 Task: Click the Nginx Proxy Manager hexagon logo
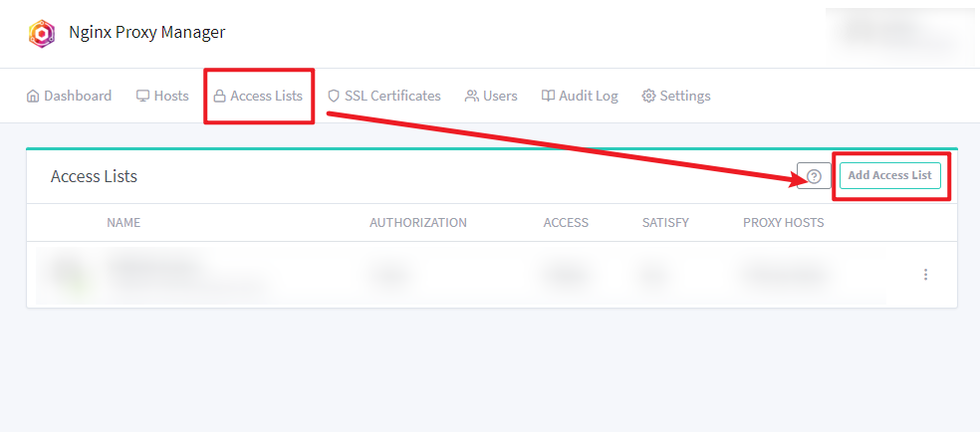coord(41,33)
